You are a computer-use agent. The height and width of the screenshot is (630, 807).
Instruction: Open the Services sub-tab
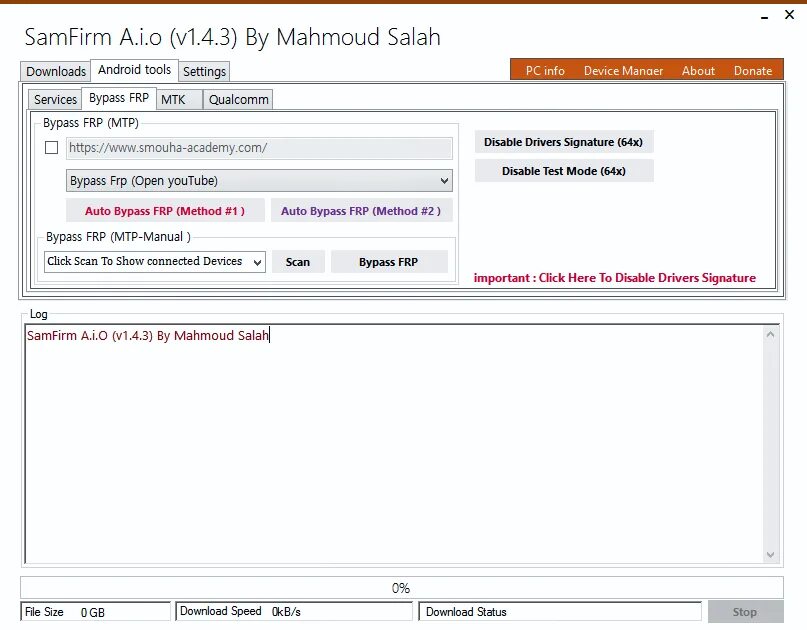(55, 99)
